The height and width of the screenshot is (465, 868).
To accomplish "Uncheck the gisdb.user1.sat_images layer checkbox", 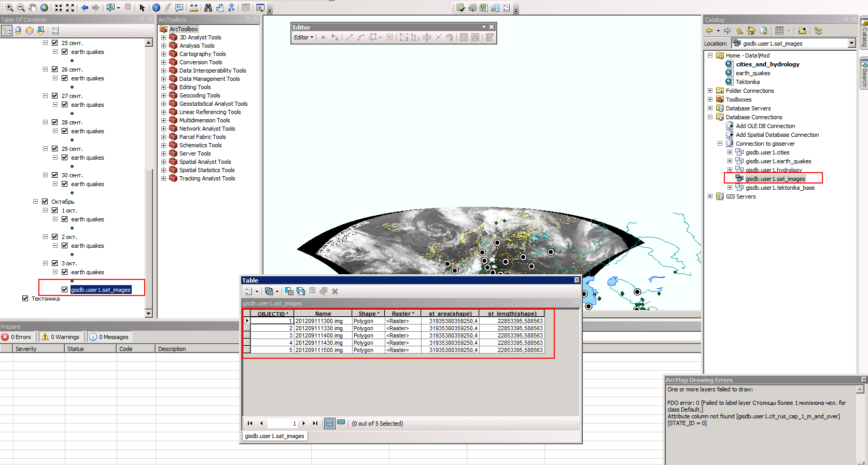I will coord(64,290).
